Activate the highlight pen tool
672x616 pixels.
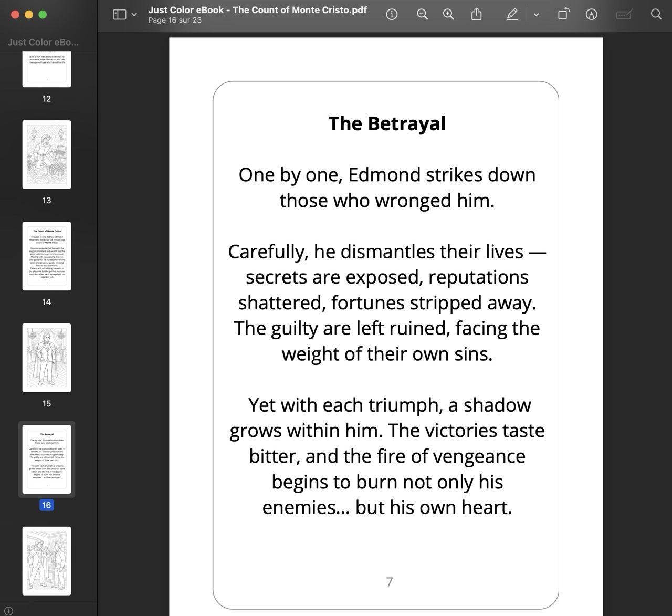point(512,15)
